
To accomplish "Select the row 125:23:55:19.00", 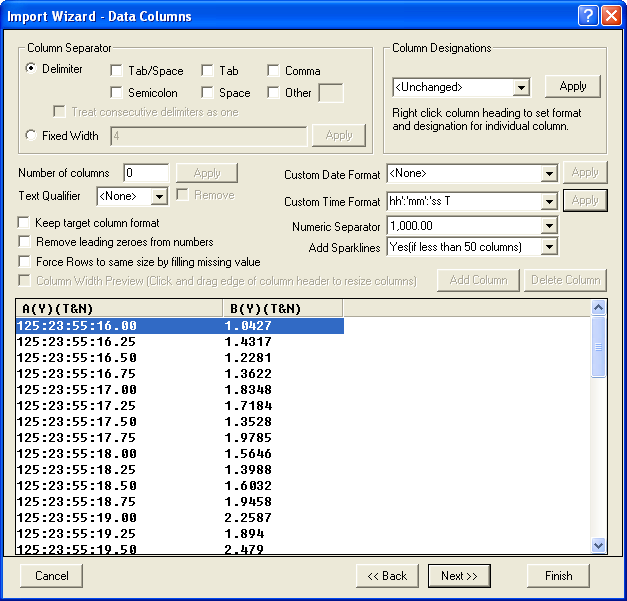I will 180,518.
